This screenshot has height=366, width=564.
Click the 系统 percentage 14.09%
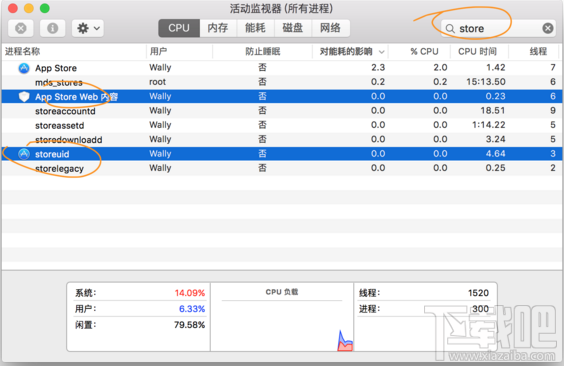click(x=190, y=293)
